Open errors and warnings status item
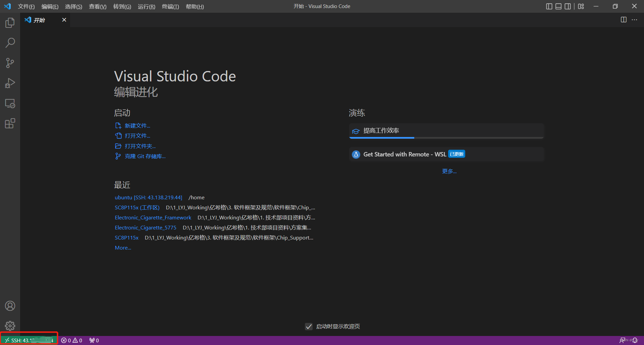The height and width of the screenshot is (345, 644). (x=71, y=340)
